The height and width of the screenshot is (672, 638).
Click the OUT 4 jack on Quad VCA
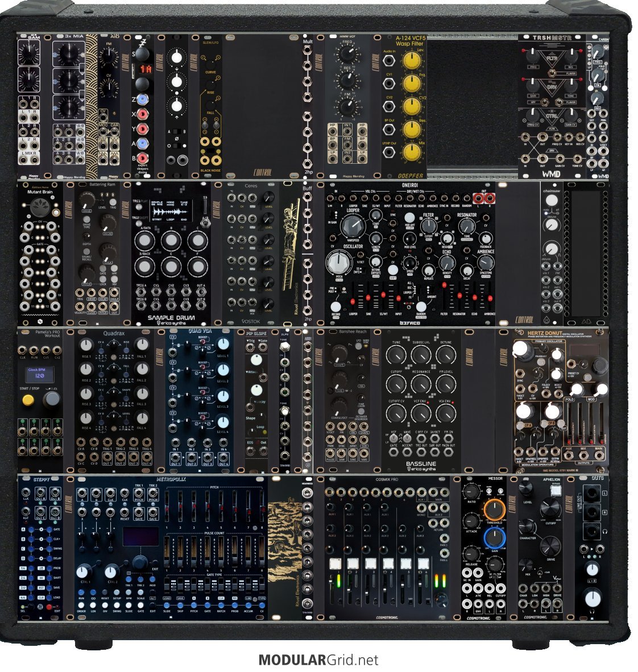point(223,457)
